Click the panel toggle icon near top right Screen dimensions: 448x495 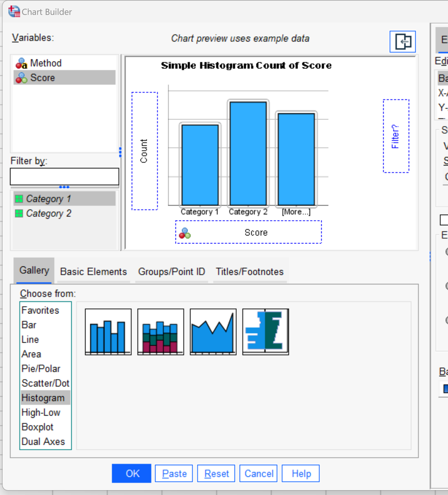pyautogui.click(x=402, y=41)
